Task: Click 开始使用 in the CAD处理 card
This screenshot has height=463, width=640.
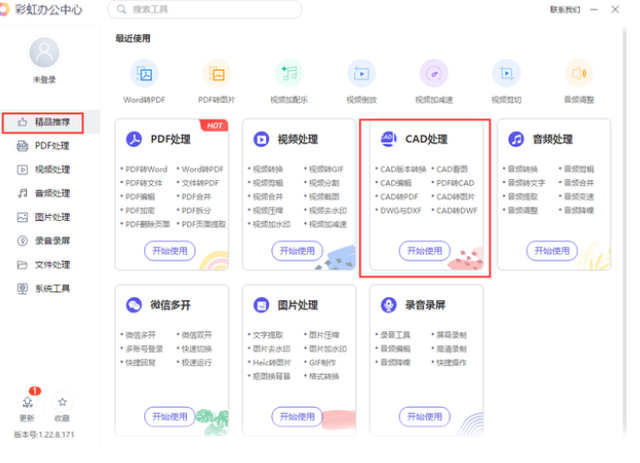Action: [424, 251]
